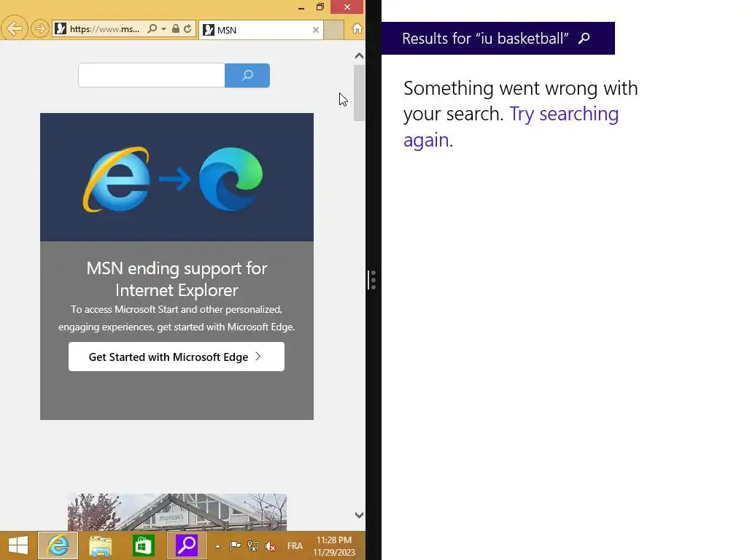
Task: Click the IE Home icon
Action: (x=357, y=28)
